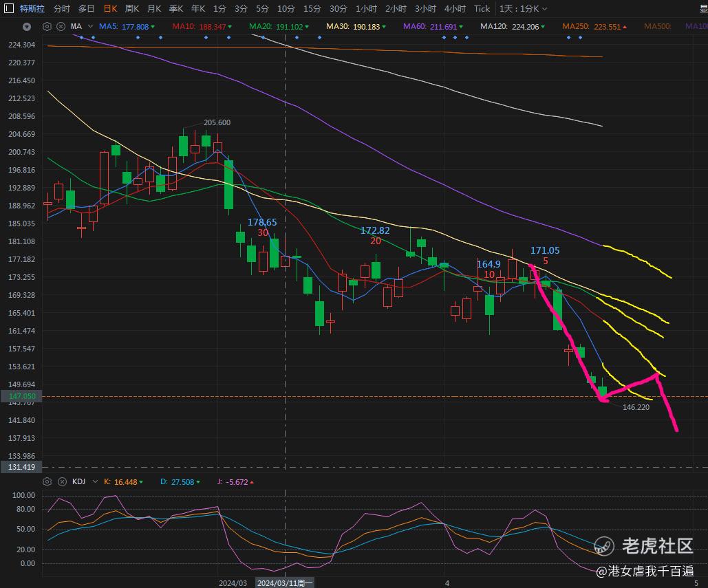Select the Tick chart button

coord(482,8)
